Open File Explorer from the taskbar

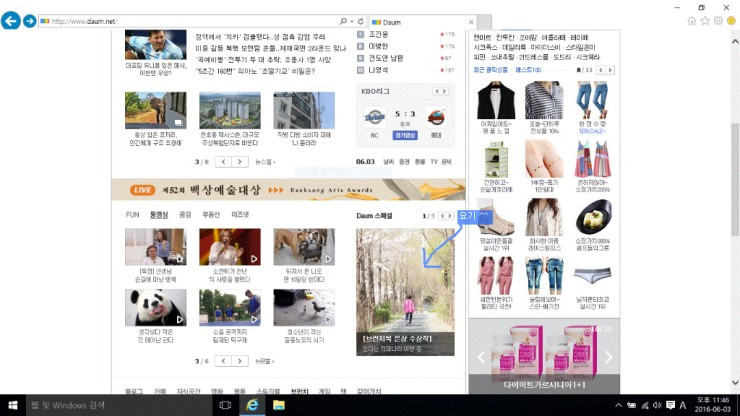pyautogui.click(x=279, y=405)
